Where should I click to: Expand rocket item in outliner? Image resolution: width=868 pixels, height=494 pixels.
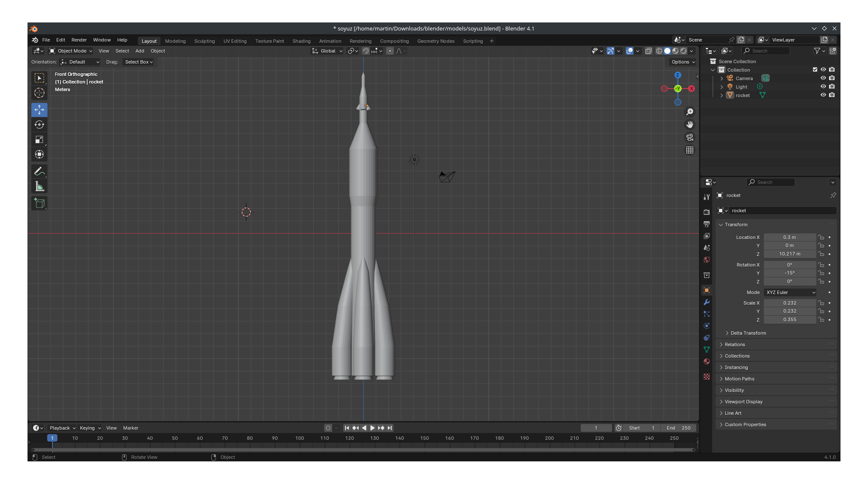click(722, 95)
